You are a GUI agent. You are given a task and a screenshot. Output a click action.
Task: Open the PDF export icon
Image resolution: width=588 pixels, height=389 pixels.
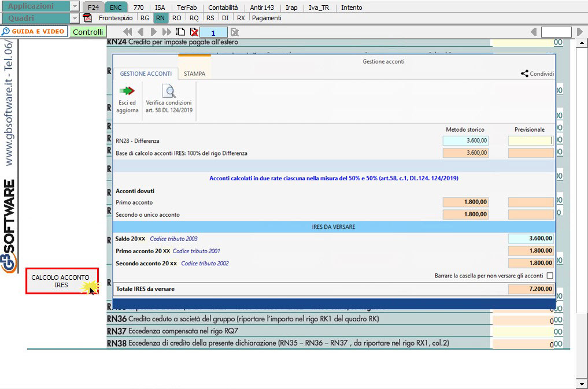pyautogui.click(x=88, y=18)
